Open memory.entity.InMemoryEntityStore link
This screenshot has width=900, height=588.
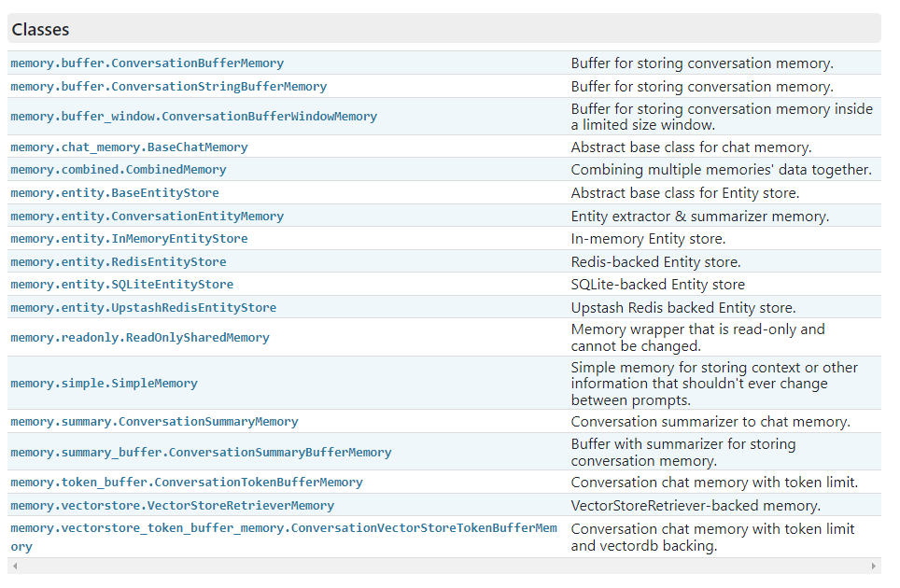pyautogui.click(x=129, y=239)
